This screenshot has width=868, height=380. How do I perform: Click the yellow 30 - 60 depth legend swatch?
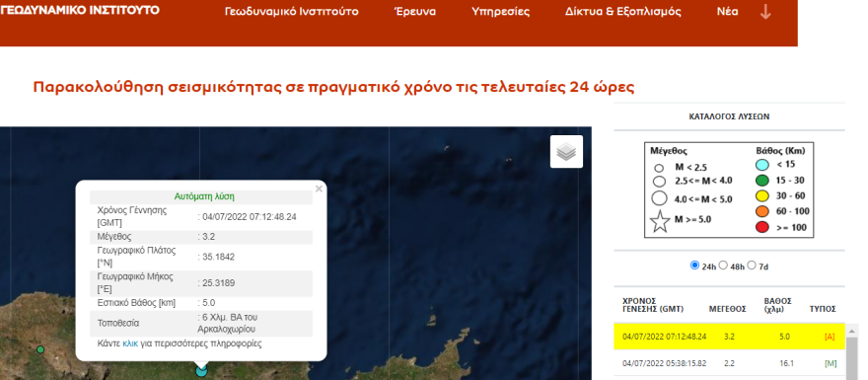[762, 195]
